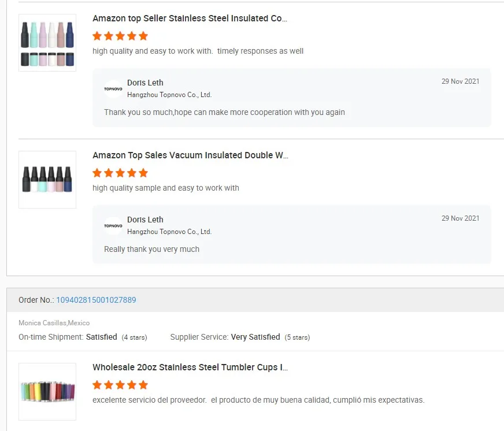
Task: Click the star rating under 'Amazon top Seller Stainless Steel'
Action: (120, 36)
